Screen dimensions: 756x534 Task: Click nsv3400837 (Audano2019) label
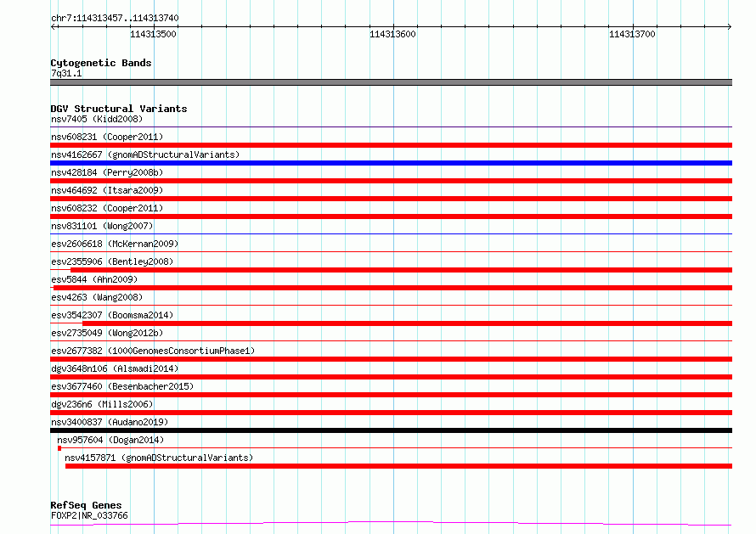[x=110, y=422]
